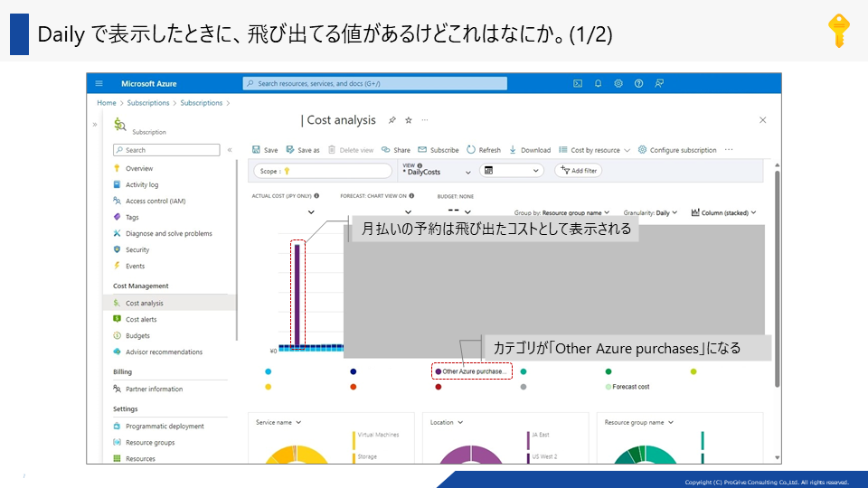Open Granularity Daily dropdown
Image resolution: width=868 pixels, height=488 pixels.
650,212
